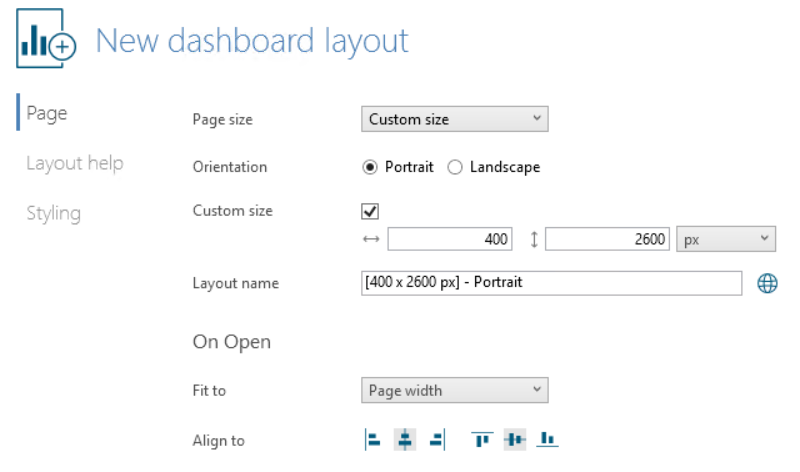Uncheck the Custom size checkbox
Viewport: 800px width, 472px height.
[370, 211]
